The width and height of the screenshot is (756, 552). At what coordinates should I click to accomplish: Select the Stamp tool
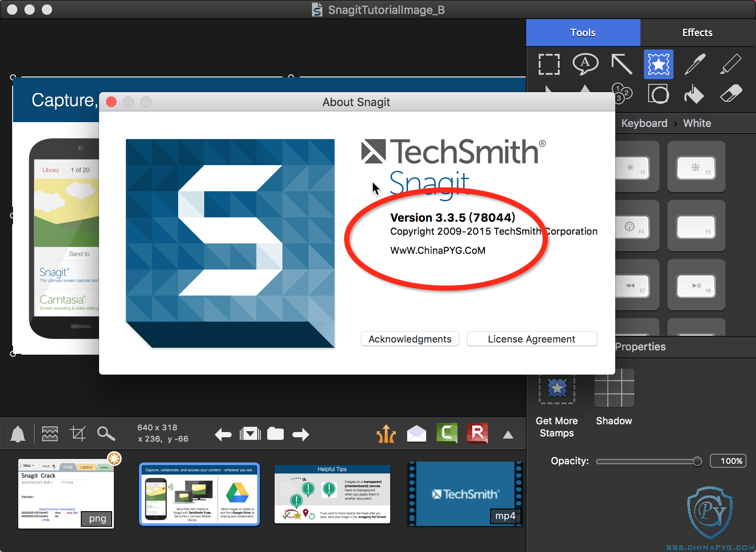(x=658, y=64)
